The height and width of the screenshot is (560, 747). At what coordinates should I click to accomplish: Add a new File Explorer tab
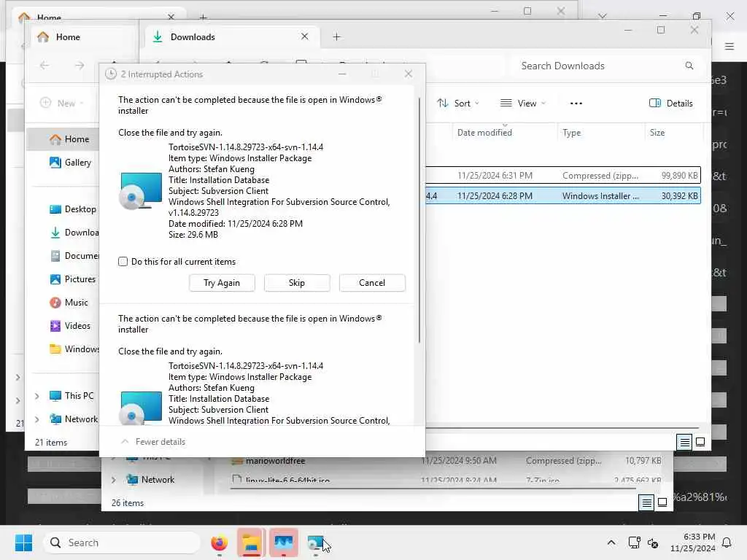pyautogui.click(x=337, y=37)
